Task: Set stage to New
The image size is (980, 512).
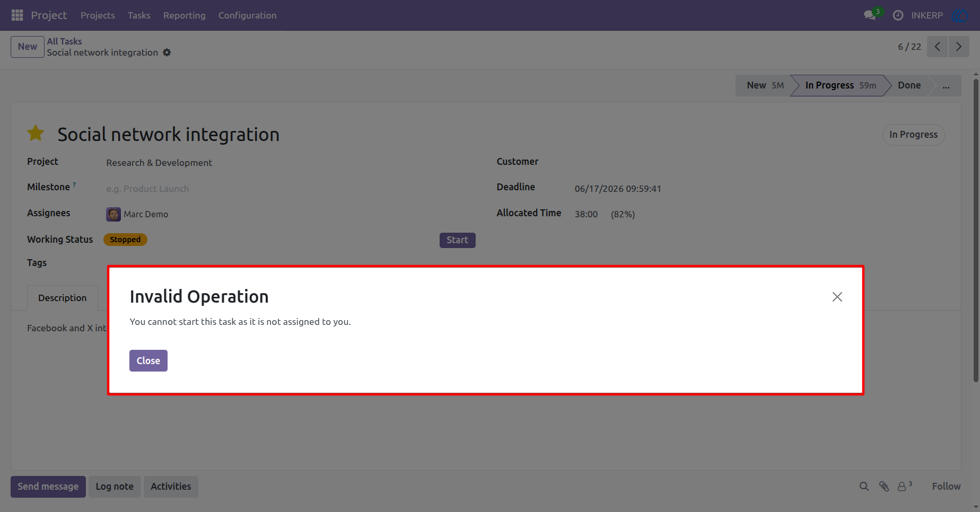Action: coord(764,85)
